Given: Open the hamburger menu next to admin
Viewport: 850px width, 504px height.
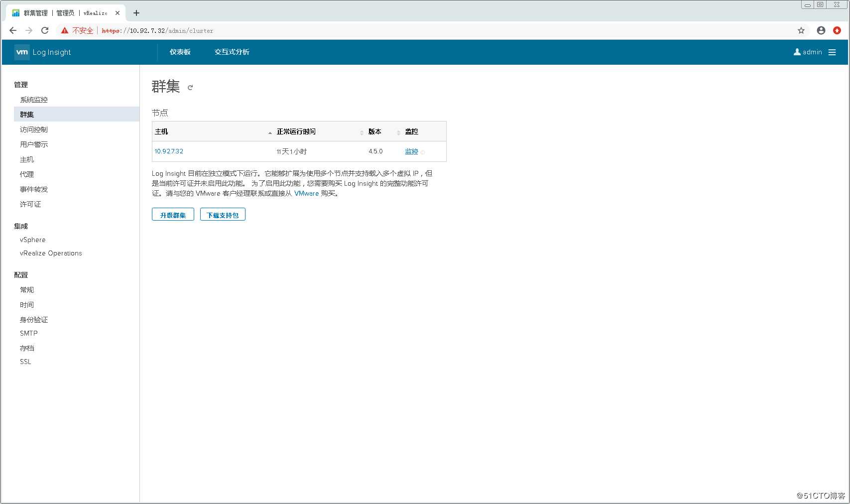Looking at the screenshot, I should click(x=832, y=52).
